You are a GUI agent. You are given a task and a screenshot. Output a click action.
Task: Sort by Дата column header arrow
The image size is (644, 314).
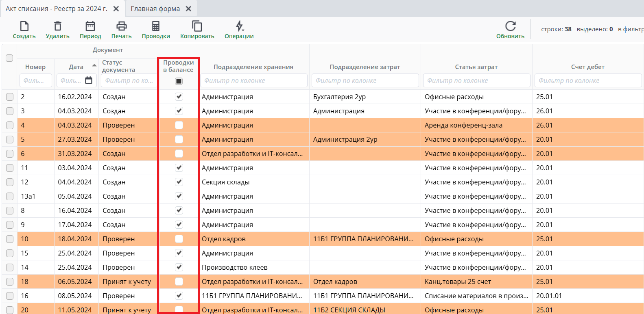(94, 65)
